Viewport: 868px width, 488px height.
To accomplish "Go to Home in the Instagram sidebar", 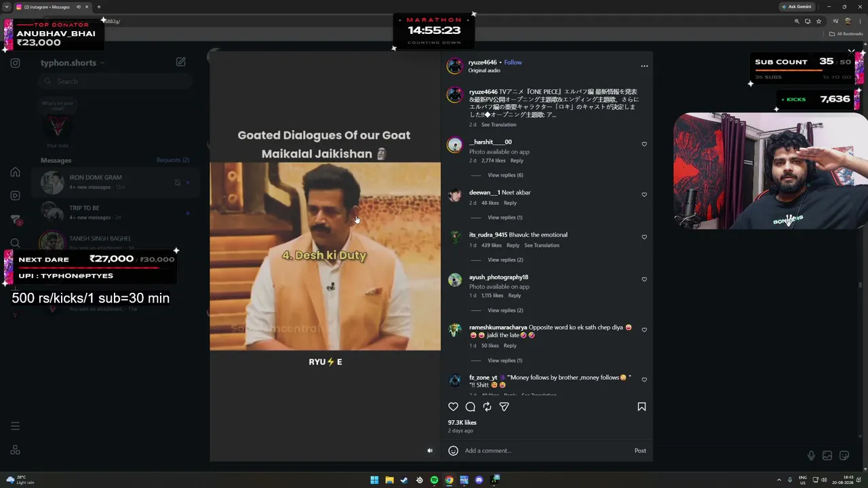I will [x=15, y=172].
